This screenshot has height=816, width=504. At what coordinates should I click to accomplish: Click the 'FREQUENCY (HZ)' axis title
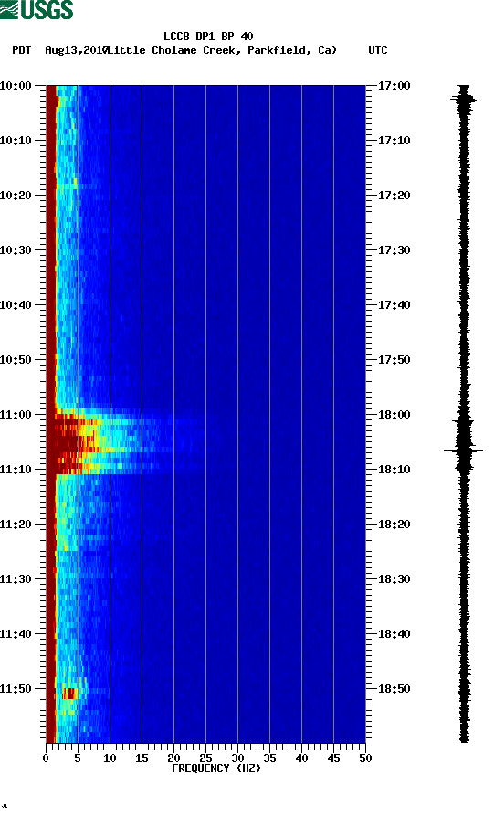216,768
